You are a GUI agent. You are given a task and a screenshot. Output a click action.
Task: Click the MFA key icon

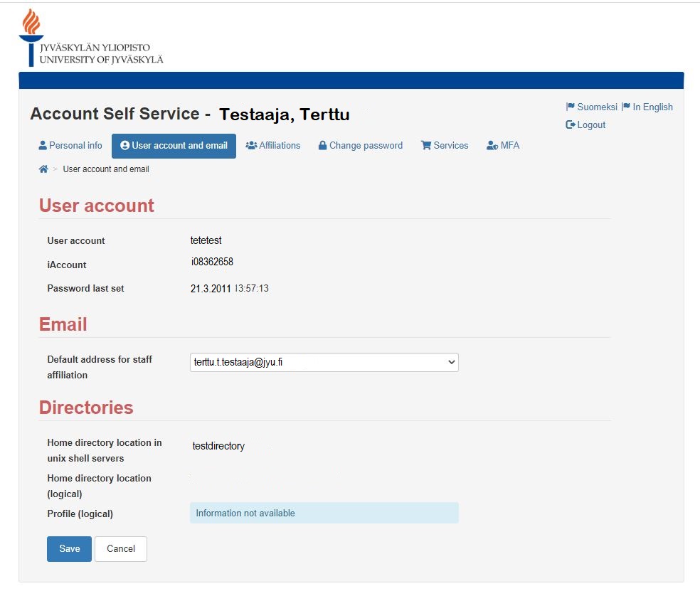click(491, 145)
